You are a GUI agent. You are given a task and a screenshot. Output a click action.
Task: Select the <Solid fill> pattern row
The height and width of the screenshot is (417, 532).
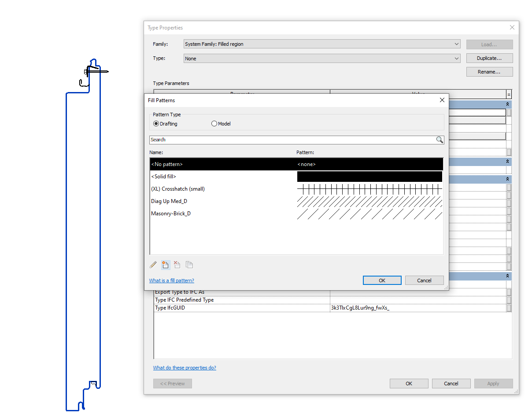[x=296, y=177]
